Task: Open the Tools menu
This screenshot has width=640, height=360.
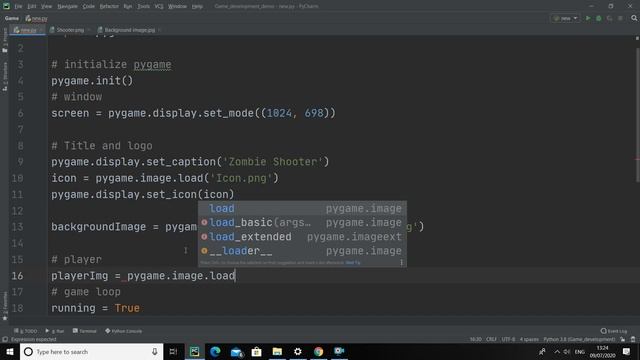Action: [143, 7]
